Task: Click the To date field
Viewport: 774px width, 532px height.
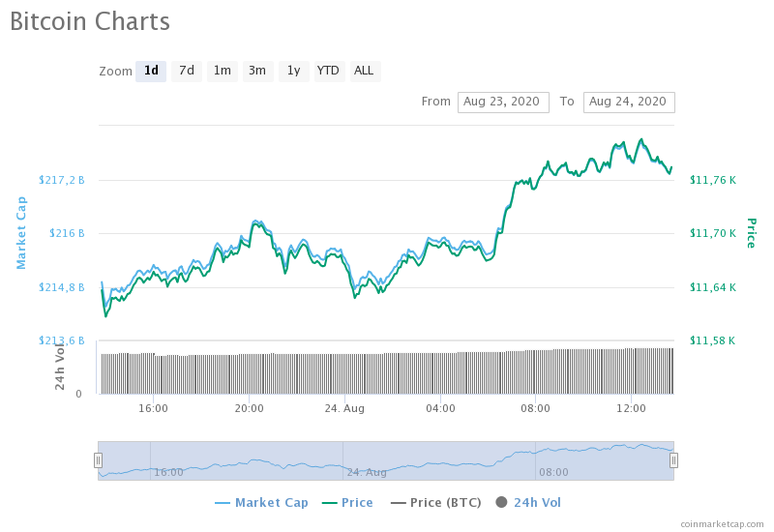Action: coord(629,103)
